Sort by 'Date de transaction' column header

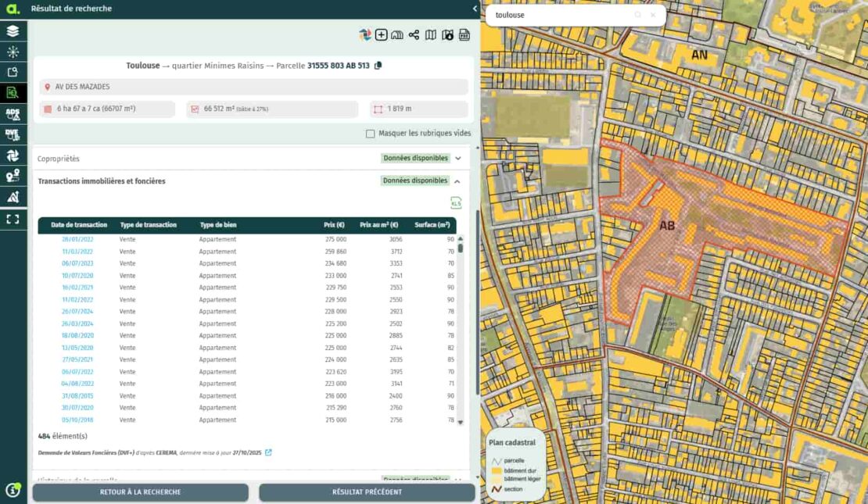tap(79, 225)
